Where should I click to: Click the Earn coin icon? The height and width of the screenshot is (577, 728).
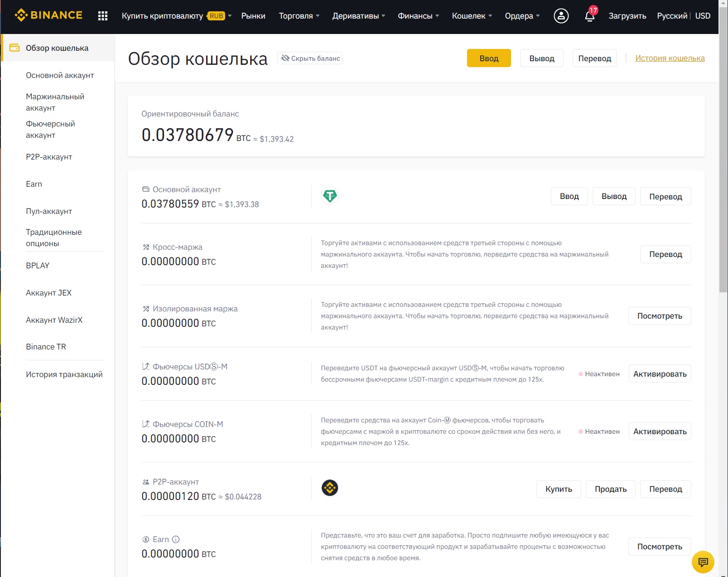click(146, 539)
